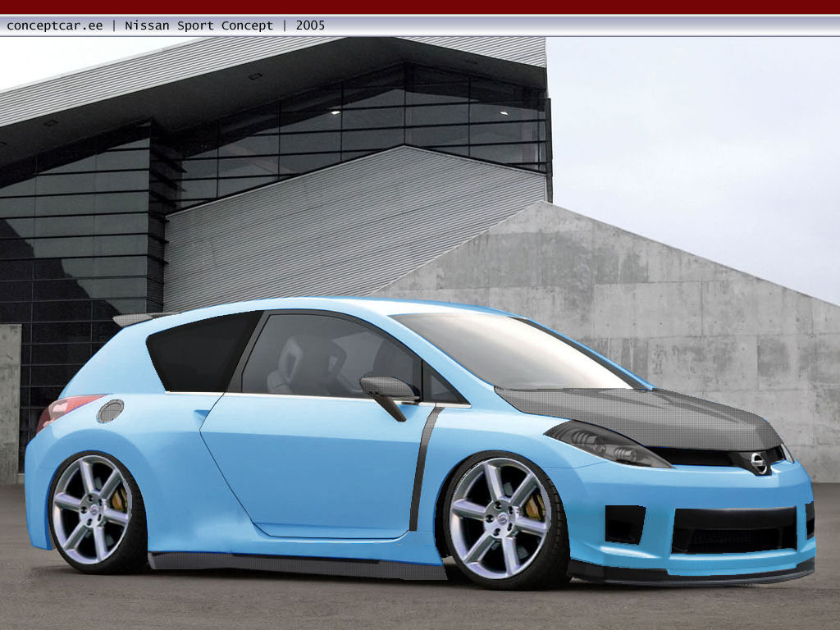Click the gold front brake caliper
This screenshot has height=630, width=840.
[536, 508]
